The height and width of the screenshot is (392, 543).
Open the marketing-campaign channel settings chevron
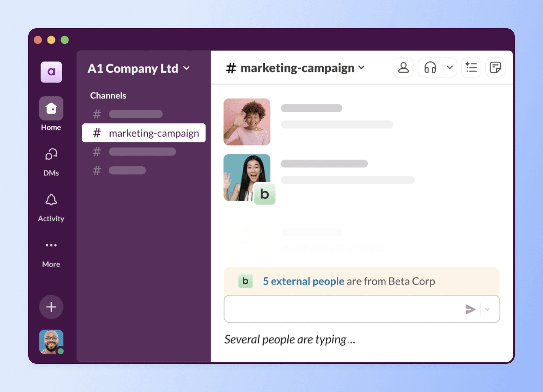pyautogui.click(x=361, y=67)
